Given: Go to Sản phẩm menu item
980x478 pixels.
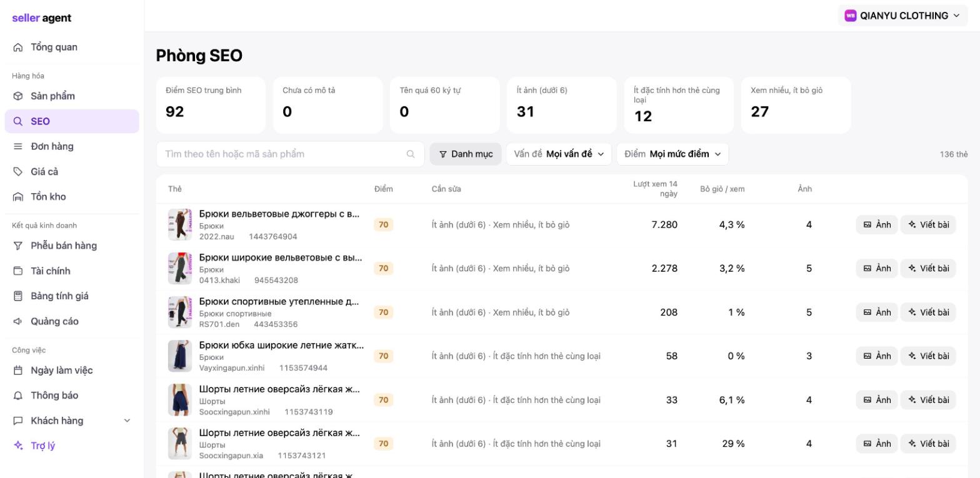Looking at the screenshot, I should coord(72,96).
